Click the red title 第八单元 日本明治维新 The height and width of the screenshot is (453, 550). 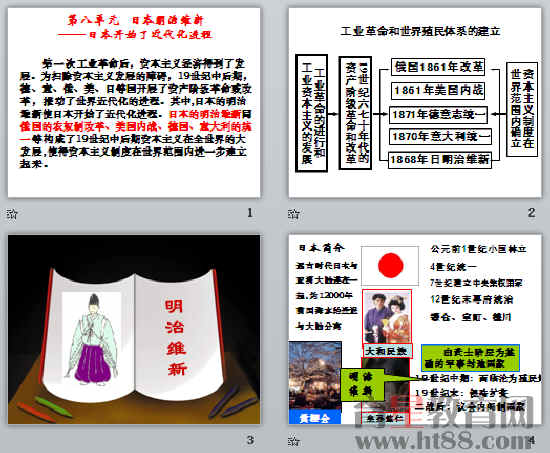(135, 20)
